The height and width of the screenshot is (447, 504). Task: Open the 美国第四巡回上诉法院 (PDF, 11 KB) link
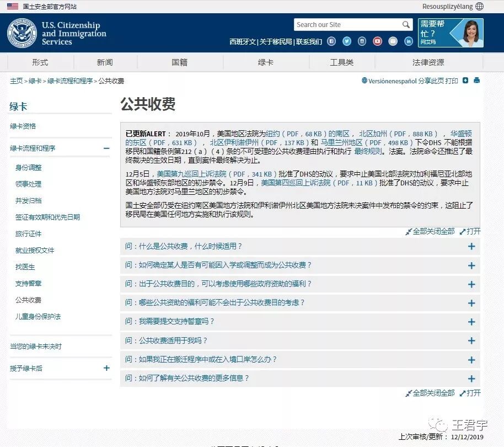point(319,183)
